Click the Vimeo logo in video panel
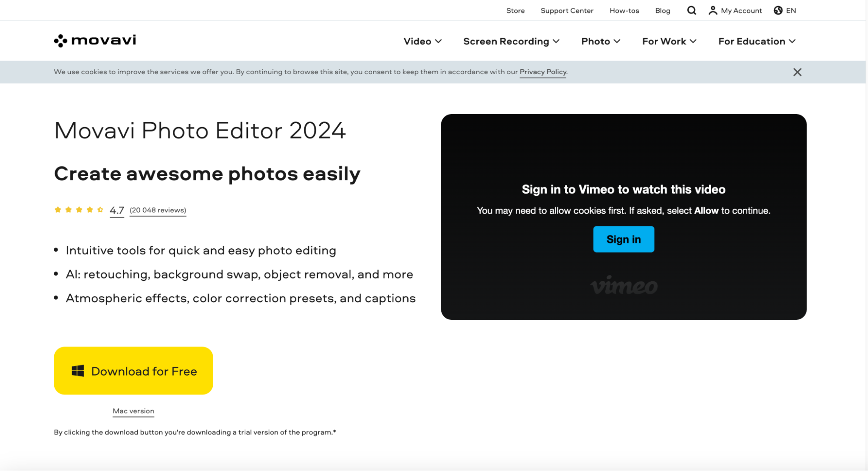Viewport: 868px width, 471px height. tap(624, 286)
